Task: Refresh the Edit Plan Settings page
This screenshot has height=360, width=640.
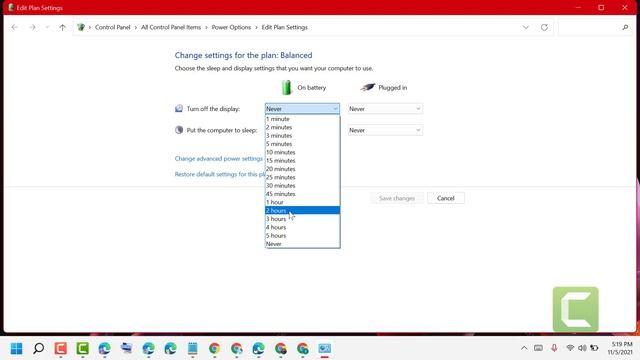Action: click(x=544, y=27)
